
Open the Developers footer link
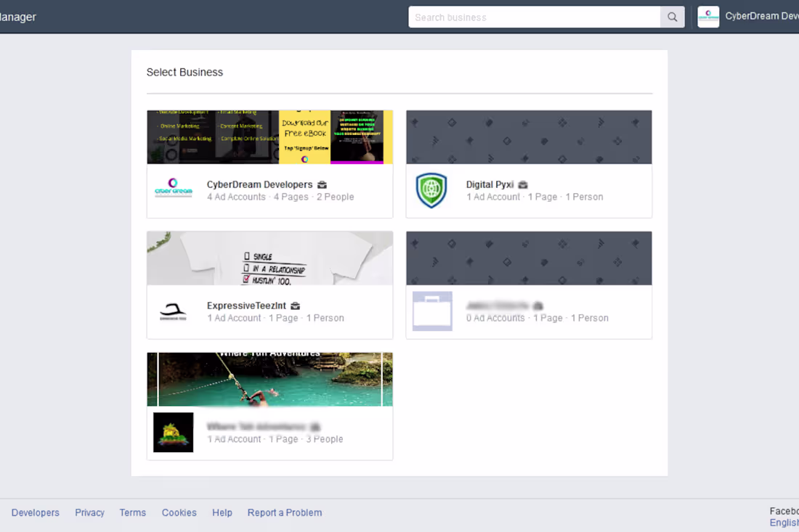click(35, 512)
